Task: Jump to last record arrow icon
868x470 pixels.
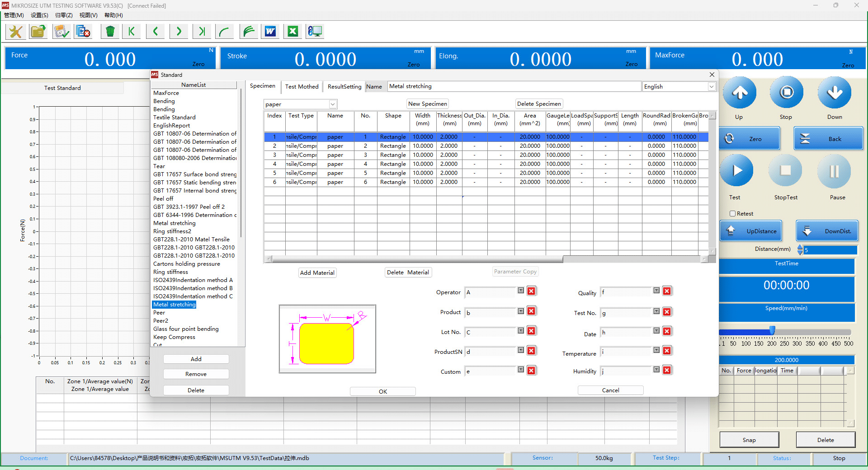Action: click(202, 32)
